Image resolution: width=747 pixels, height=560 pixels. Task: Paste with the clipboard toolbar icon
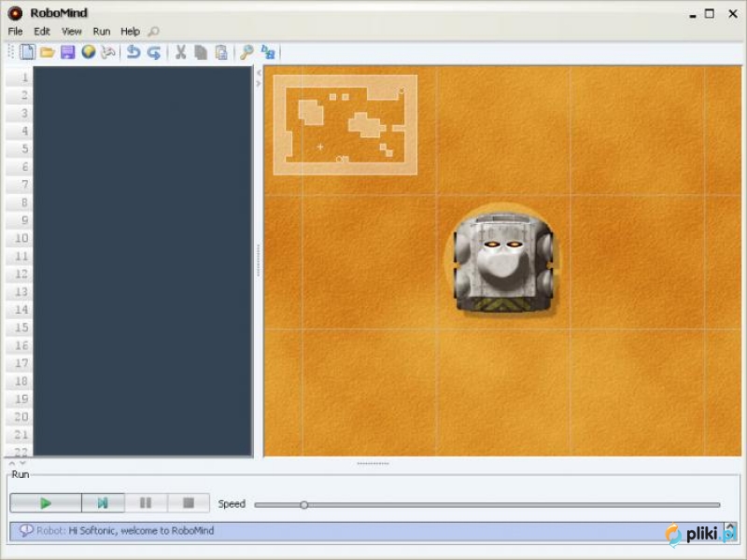(221, 52)
